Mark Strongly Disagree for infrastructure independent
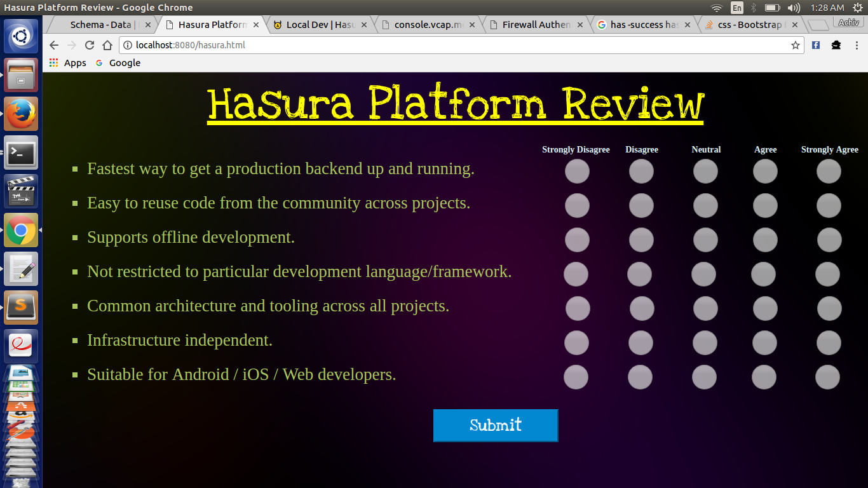868x488 pixels. (576, 343)
